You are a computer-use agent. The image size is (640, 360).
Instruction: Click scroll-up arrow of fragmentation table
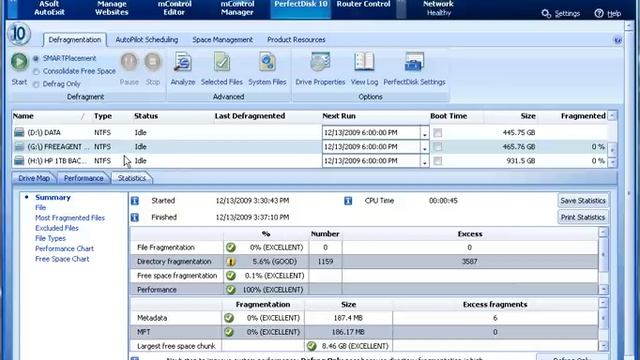click(603, 232)
